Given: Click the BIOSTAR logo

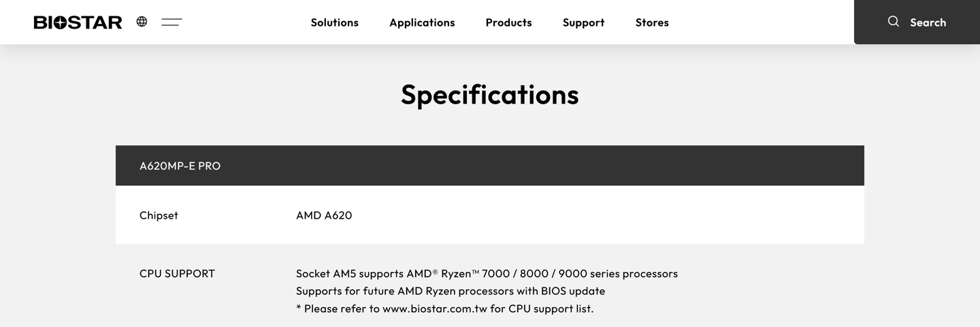Looking at the screenshot, I should coord(78,22).
